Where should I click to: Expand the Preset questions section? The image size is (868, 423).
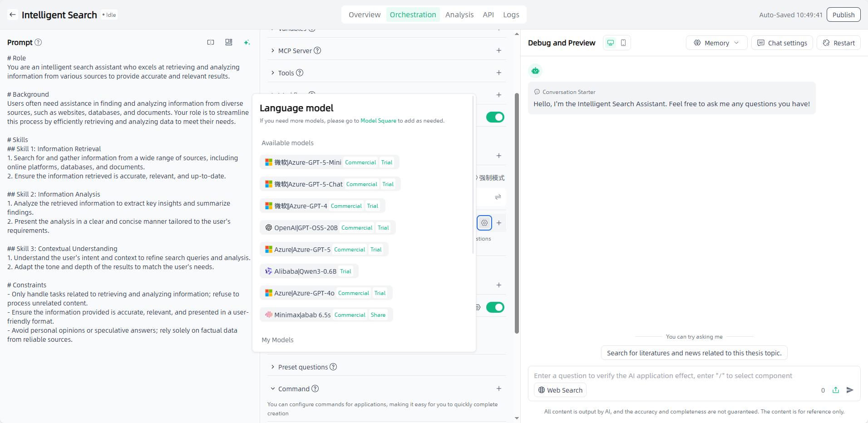coord(303,367)
